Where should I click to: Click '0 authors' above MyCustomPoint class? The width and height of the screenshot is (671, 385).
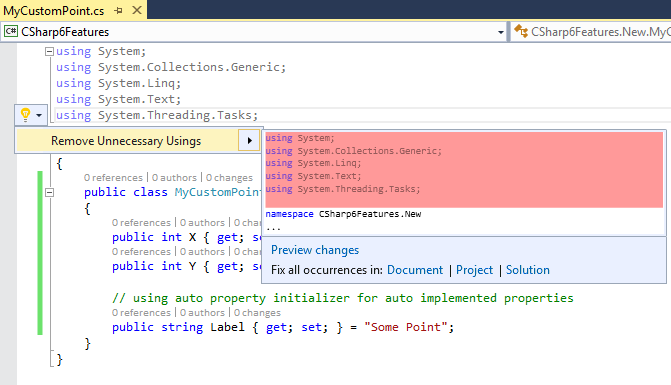point(174,178)
